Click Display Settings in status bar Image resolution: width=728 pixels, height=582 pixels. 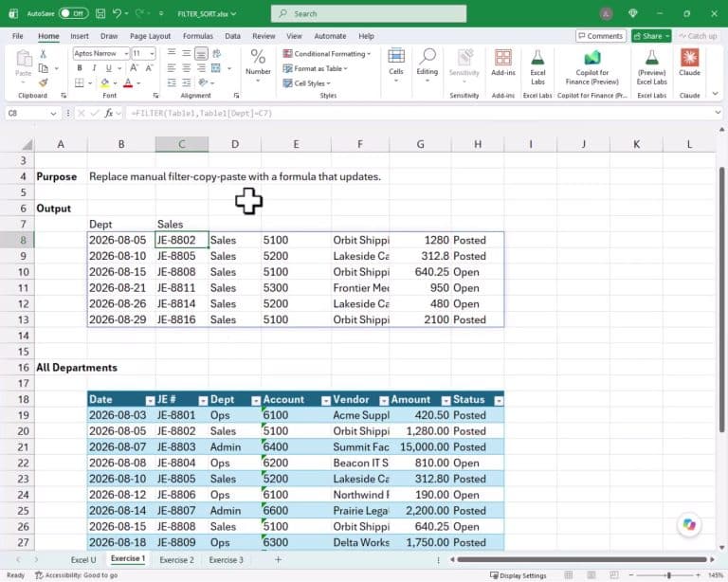519,575
